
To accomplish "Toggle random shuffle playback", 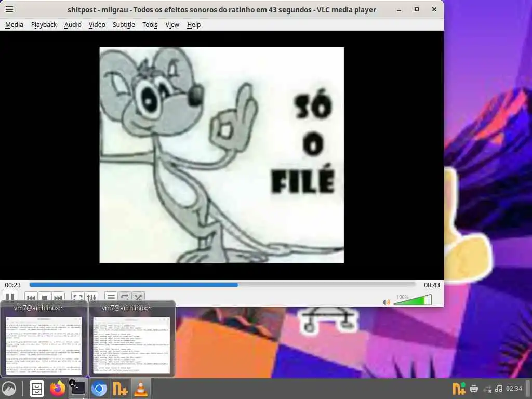I will (138, 297).
